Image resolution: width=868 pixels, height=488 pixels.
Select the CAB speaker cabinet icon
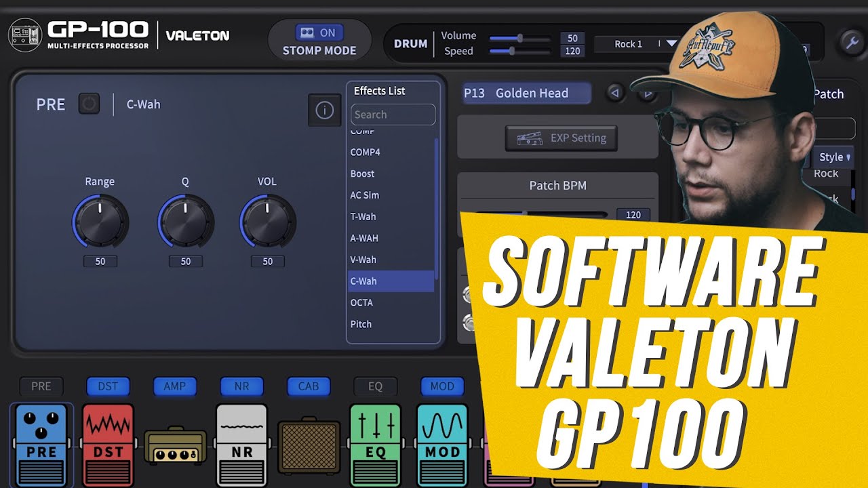click(x=309, y=446)
